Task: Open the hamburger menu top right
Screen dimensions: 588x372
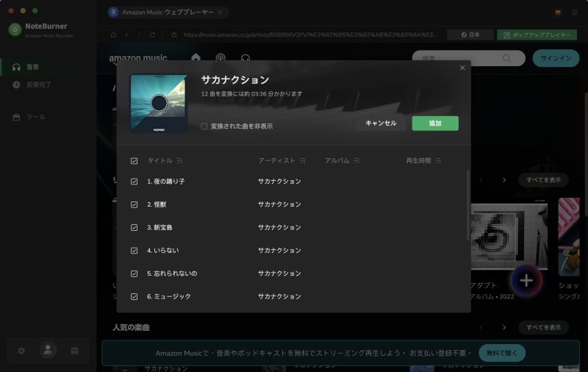Action: [575, 12]
